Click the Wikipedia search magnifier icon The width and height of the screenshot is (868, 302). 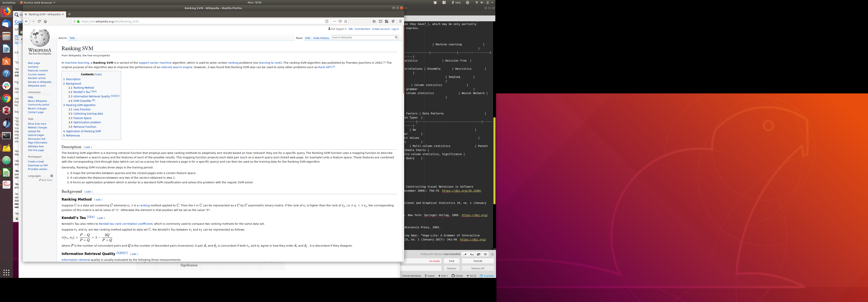tap(396, 37)
